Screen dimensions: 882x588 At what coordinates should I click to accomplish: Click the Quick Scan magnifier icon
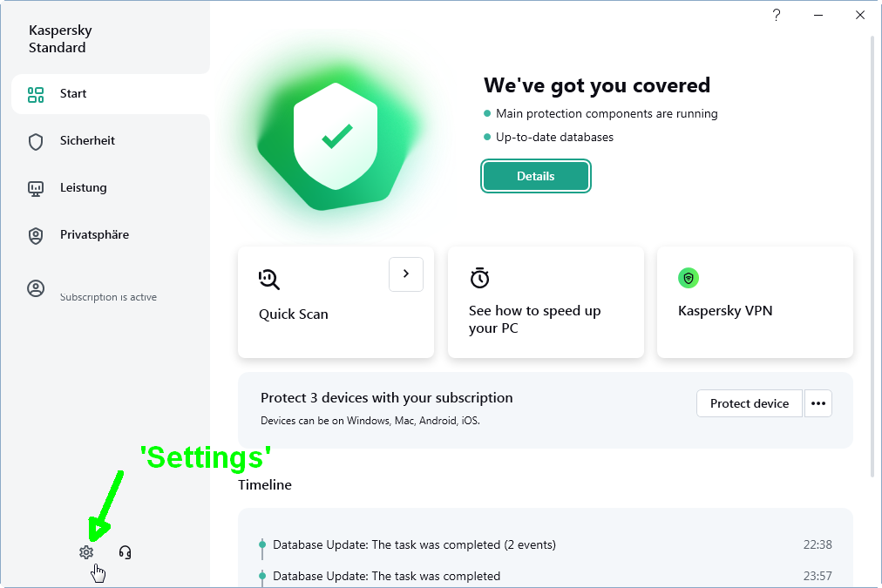click(x=269, y=279)
